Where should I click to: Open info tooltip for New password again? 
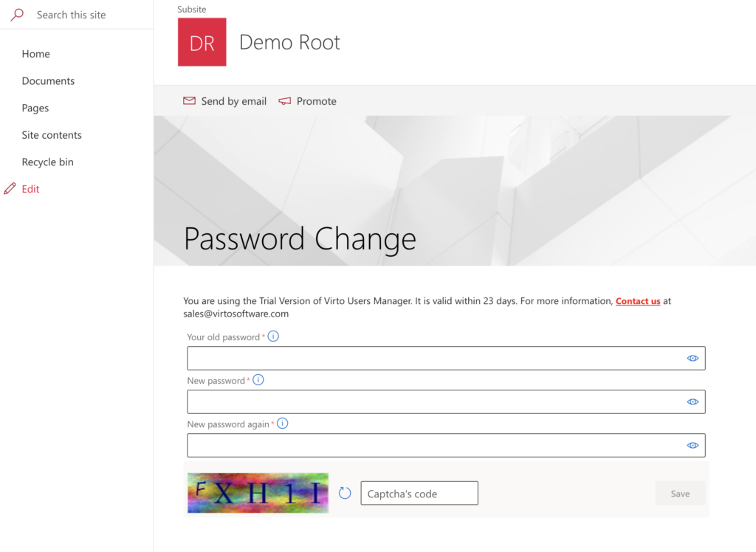[282, 424]
